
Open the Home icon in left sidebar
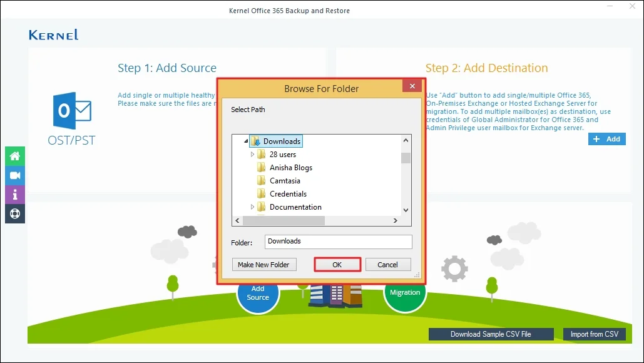pyautogui.click(x=15, y=156)
